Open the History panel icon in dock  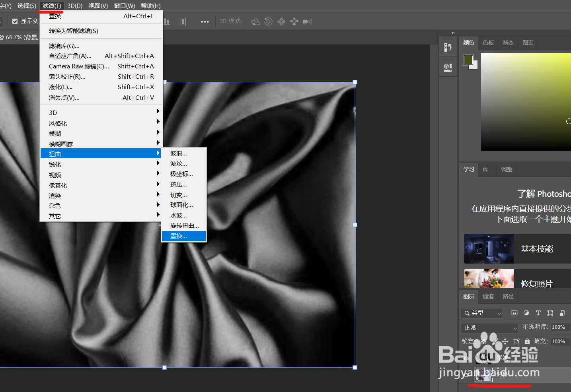[448, 48]
